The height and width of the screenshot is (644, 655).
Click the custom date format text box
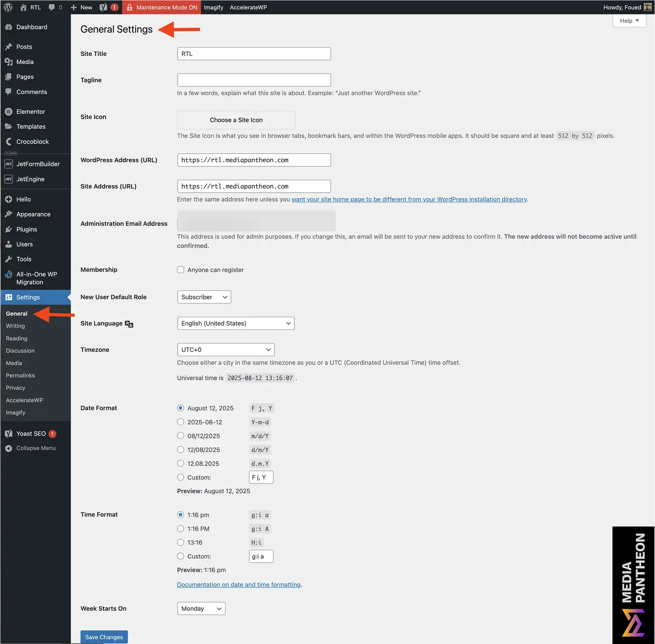261,477
